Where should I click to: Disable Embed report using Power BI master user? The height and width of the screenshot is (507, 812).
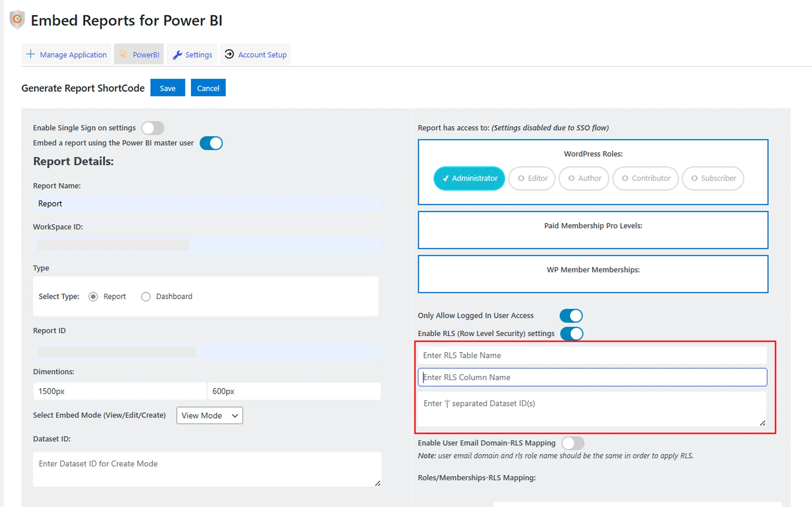211,143
